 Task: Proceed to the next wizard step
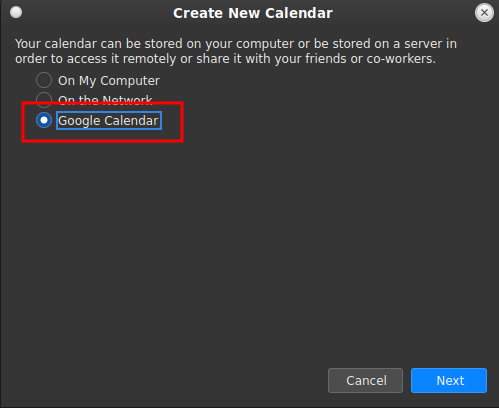tap(449, 380)
